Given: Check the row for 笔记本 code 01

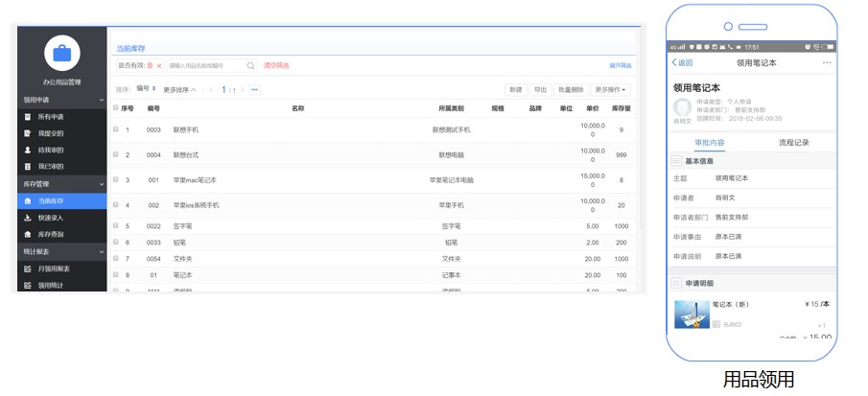Looking at the screenshot, I should 116,274.
